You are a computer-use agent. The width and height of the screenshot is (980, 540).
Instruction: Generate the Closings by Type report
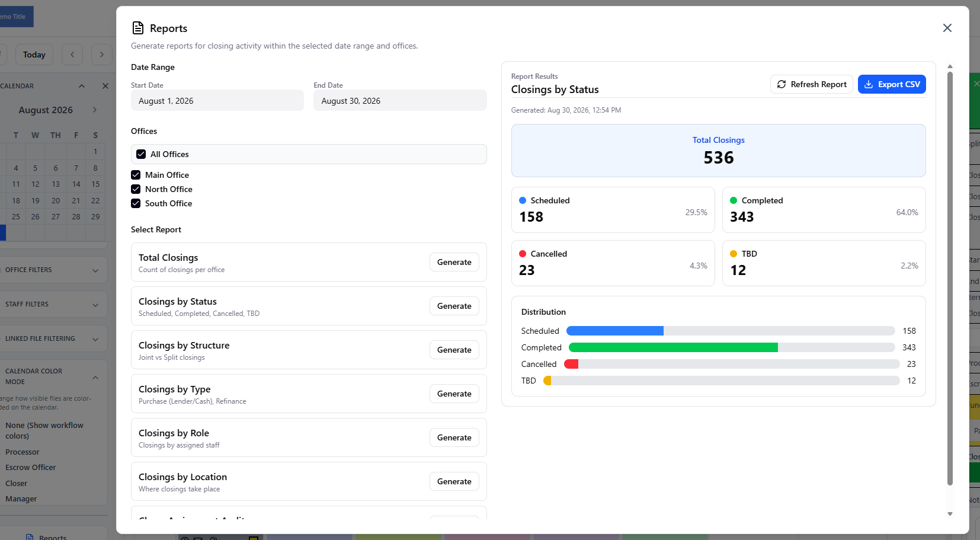454,394
